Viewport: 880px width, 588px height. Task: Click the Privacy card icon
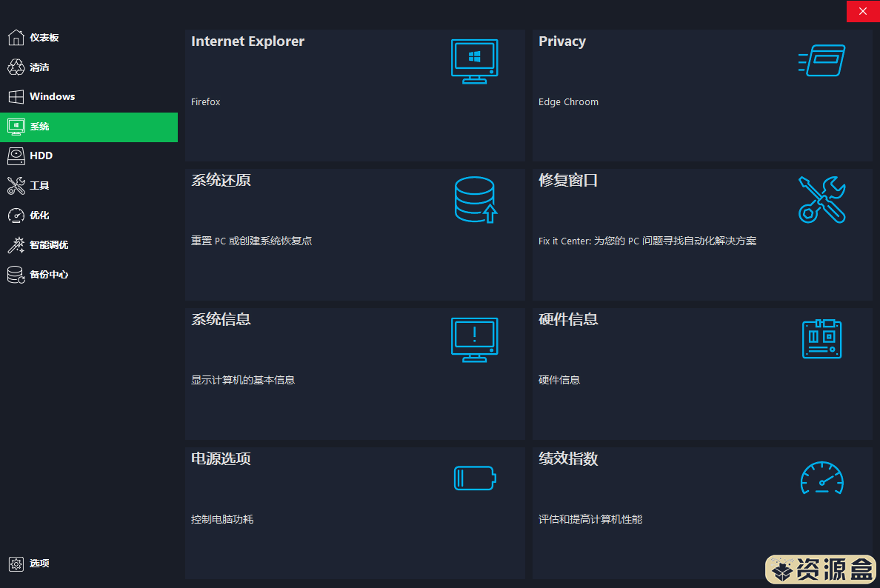tap(821, 61)
